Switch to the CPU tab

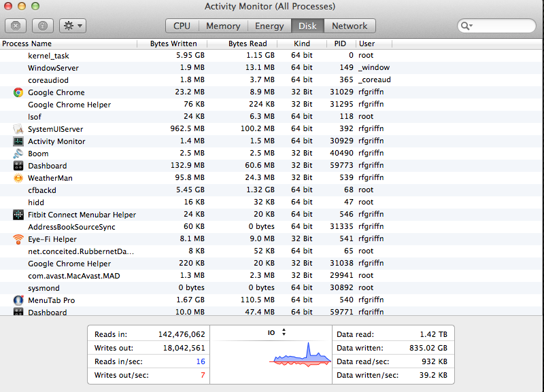182,26
